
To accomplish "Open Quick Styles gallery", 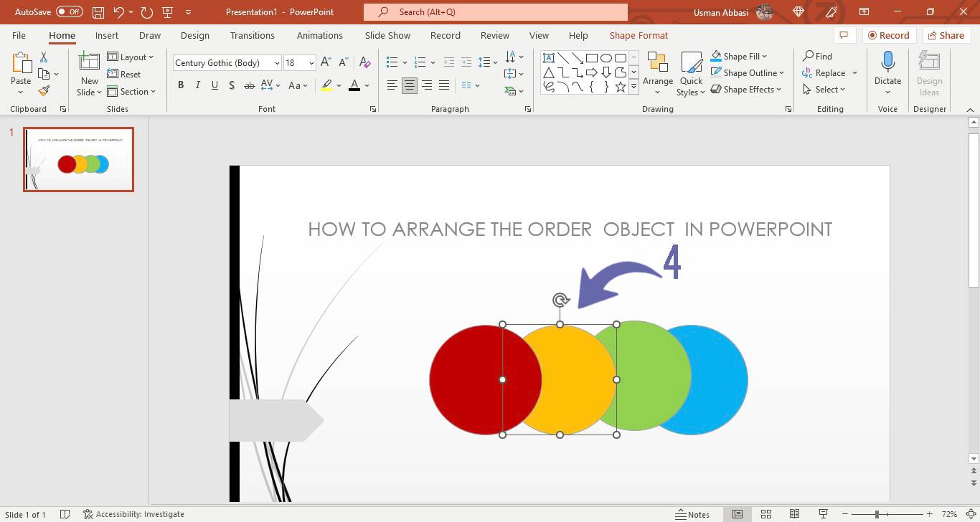I will point(692,73).
